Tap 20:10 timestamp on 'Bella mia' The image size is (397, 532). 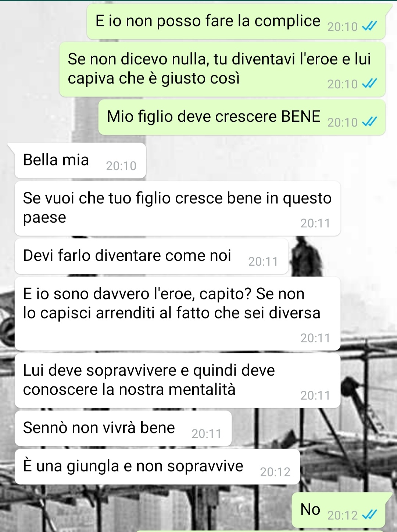click(x=121, y=166)
